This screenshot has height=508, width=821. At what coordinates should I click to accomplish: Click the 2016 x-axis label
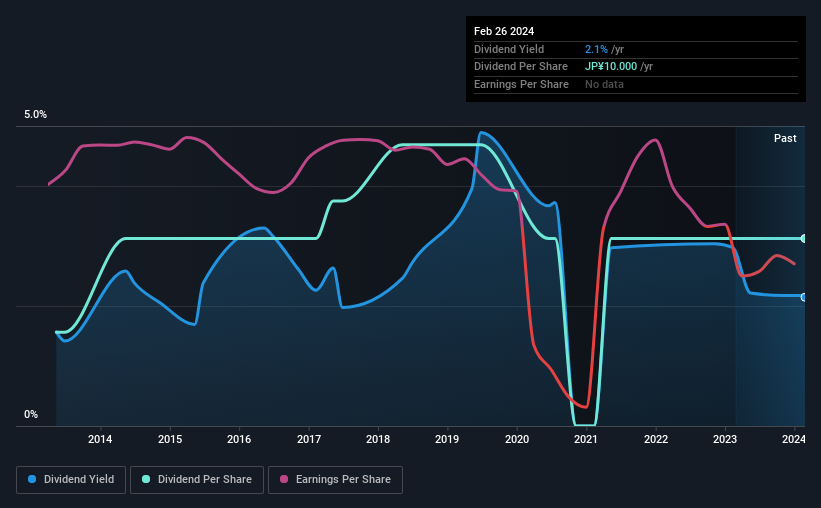point(239,439)
